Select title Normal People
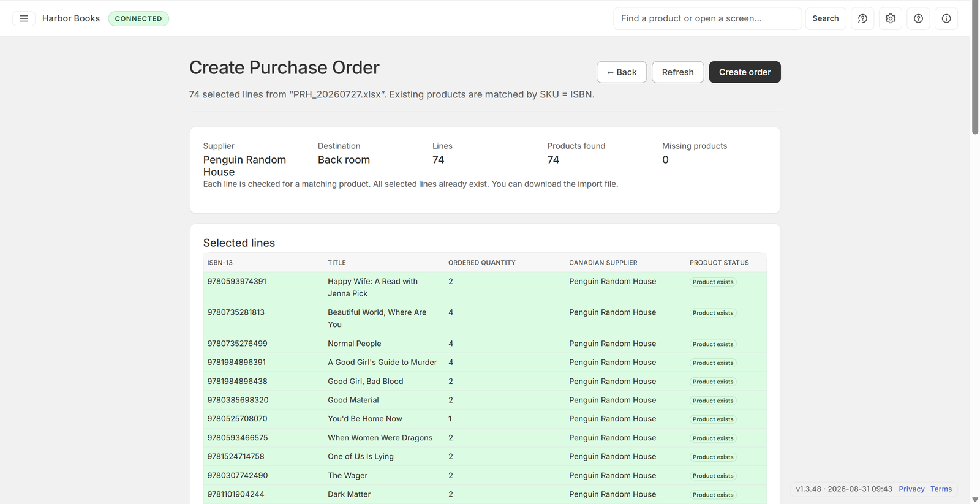The image size is (980, 504). (x=355, y=344)
